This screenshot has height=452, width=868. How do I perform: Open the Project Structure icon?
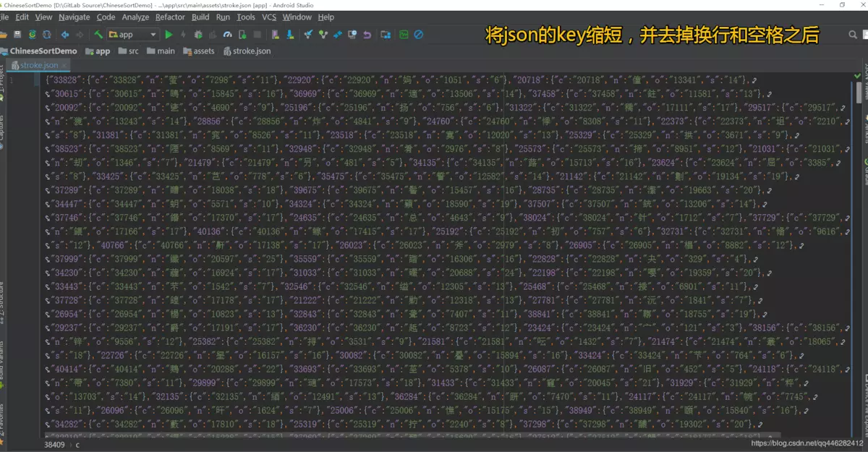pos(386,34)
